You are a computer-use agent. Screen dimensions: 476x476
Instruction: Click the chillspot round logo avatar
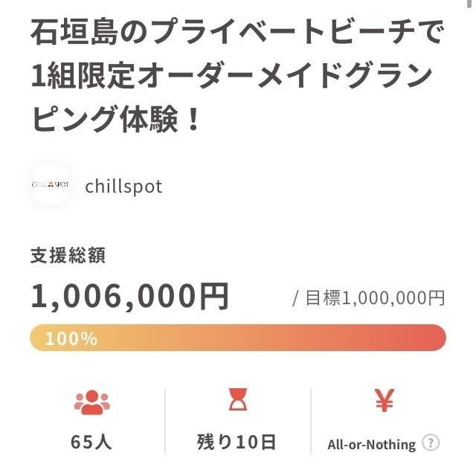[51, 185]
